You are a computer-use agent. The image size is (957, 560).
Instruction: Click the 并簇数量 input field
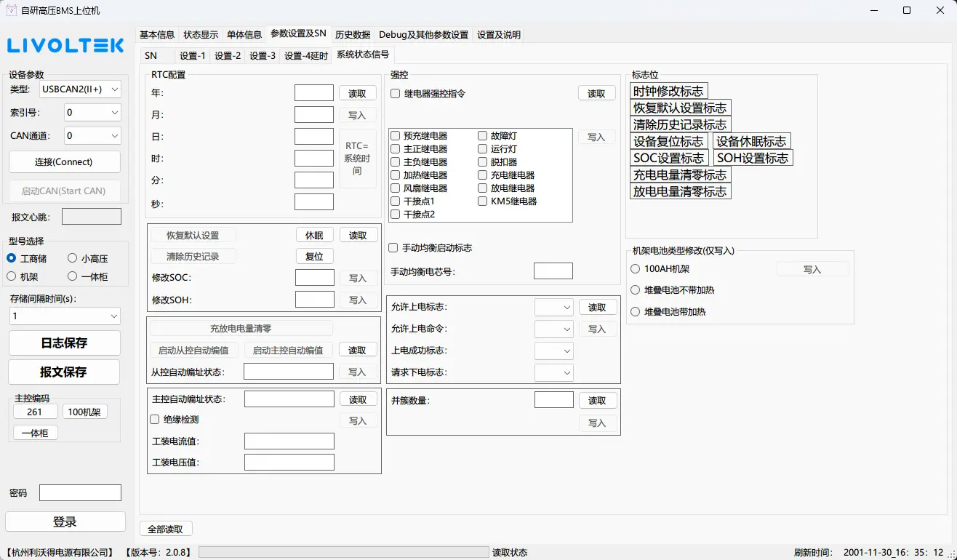554,399
